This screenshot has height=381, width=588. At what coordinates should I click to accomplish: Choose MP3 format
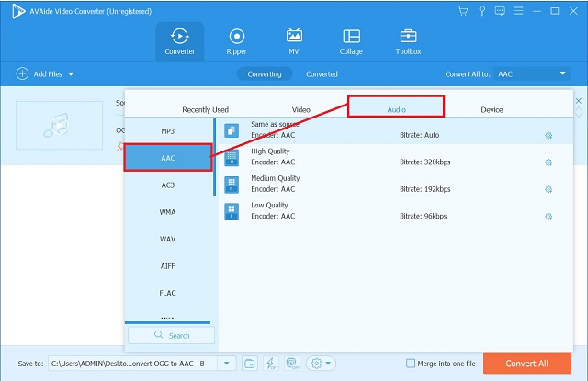click(x=168, y=131)
